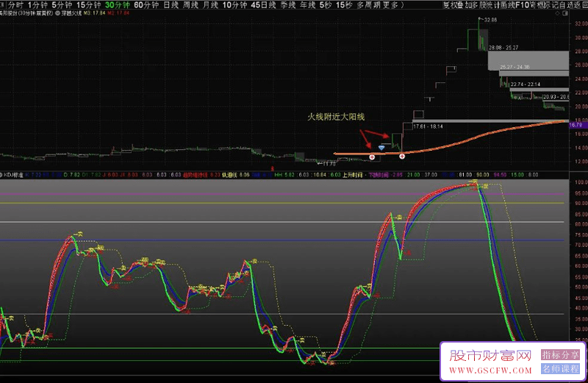Viewport: 588px width, 383px height.
Task: Open the 多周期 multi-period view
Action: click(x=368, y=5)
